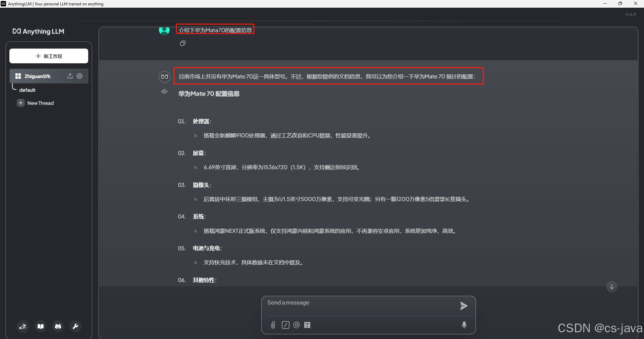The width and height of the screenshot is (644, 339).
Task: Copy the user message with copy icon
Action: pos(183,43)
